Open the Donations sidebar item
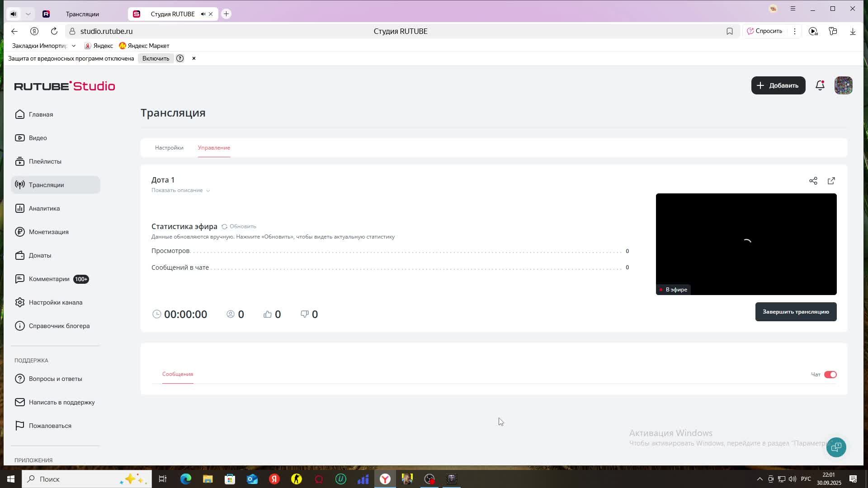Image resolution: width=868 pixels, height=488 pixels. (40, 255)
